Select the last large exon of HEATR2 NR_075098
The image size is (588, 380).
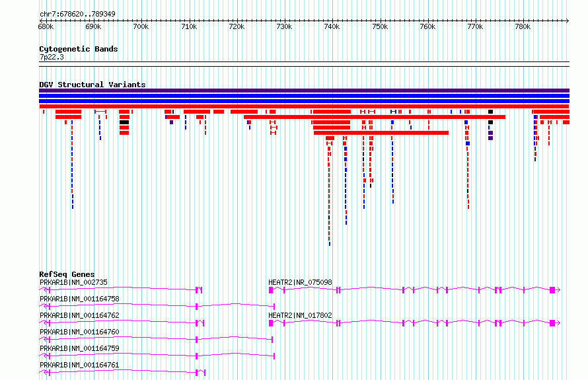(552, 290)
